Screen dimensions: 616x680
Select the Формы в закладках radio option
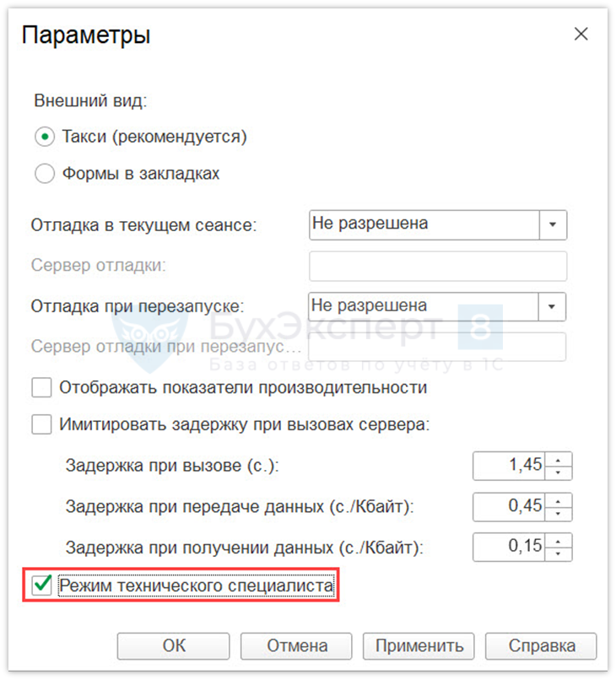tap(44, 175)
